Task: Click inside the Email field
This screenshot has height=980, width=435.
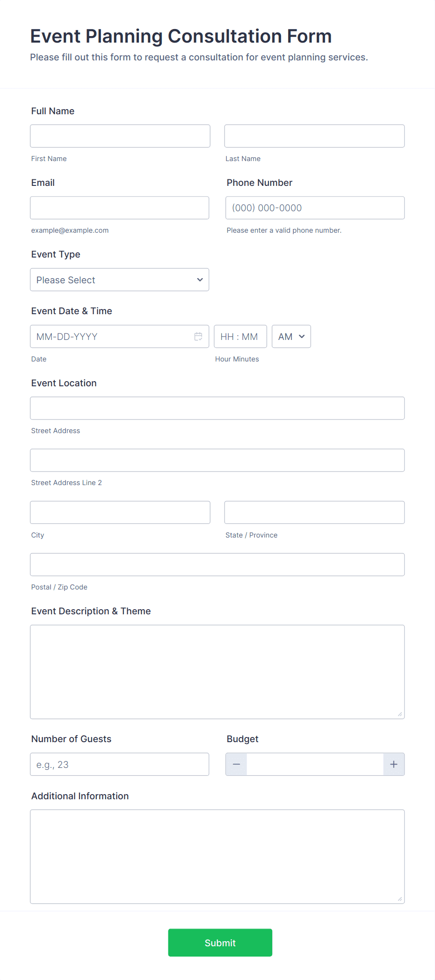Action: [119, 207]
